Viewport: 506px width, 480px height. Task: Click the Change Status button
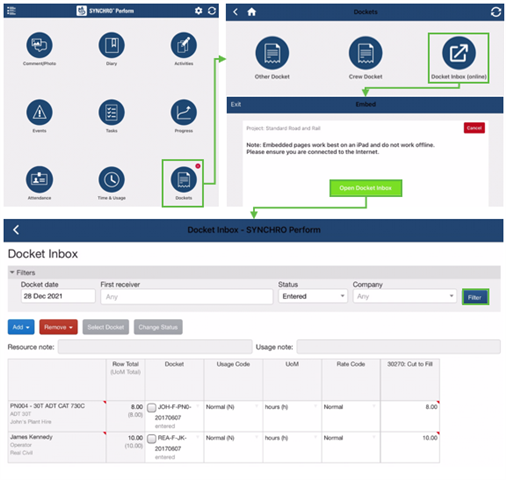pyautogui.click(x=158, y=327)
